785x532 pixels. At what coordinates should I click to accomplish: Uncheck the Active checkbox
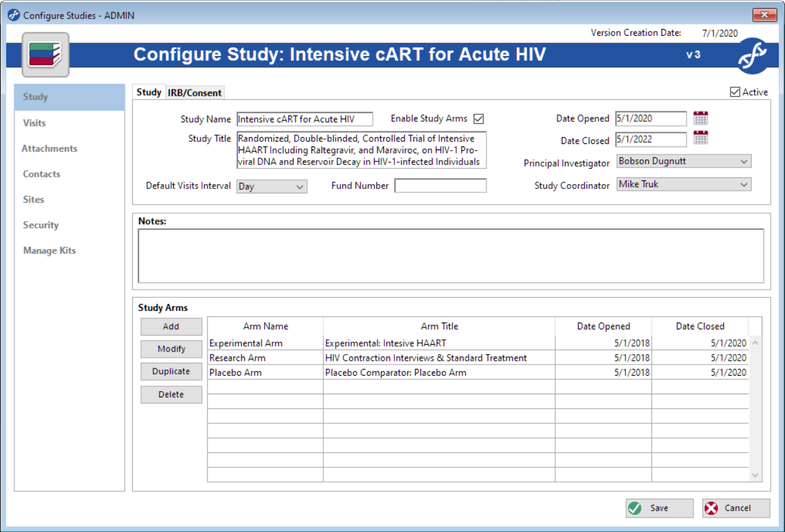click(735, 92)
